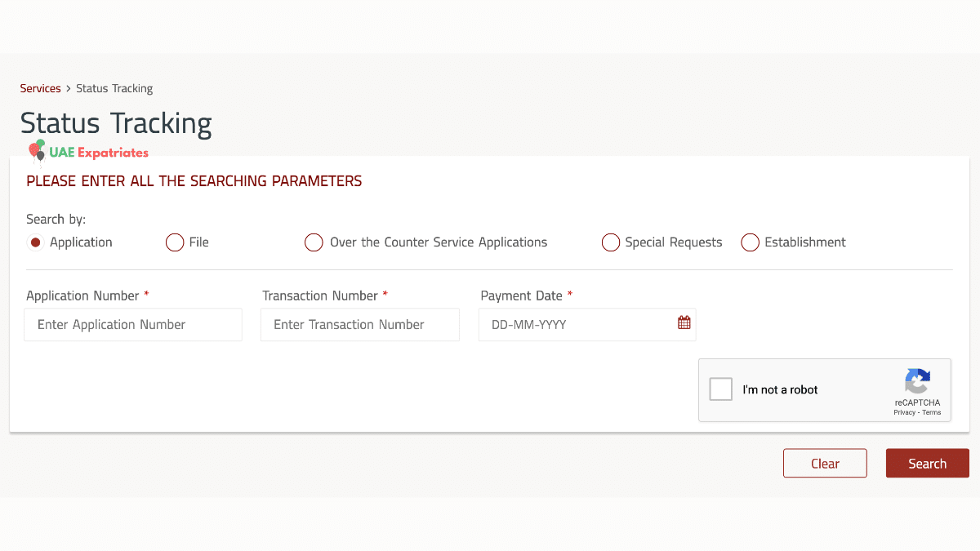This screenshot has width=980, height=551.
Task: Open the reCAPTCHA Privacy link
Action: [905, 412]
